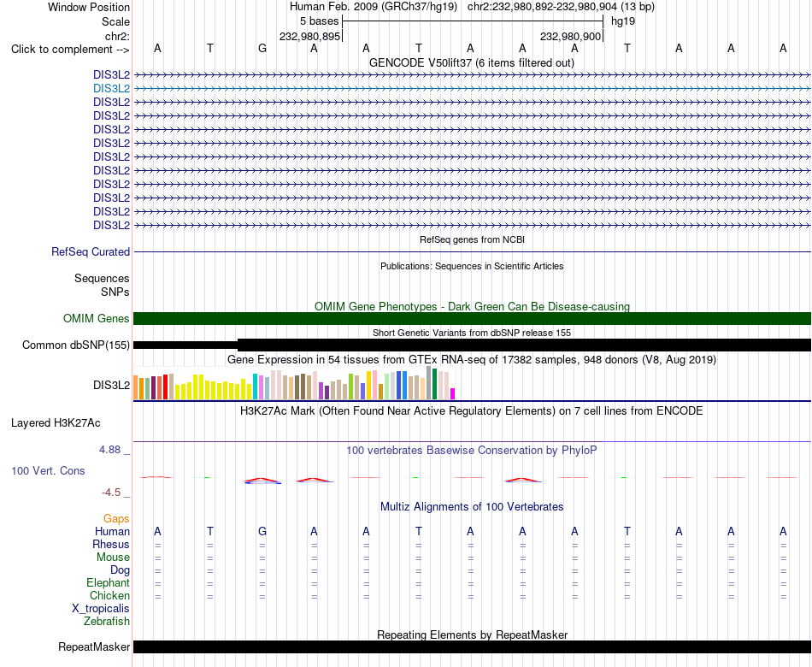Screen dimensions: 812x667
Task: Click the chr2:232,980,892-232,980,904 (13 bp) position text
Action: pyautogui.click(x=561, y=7)
